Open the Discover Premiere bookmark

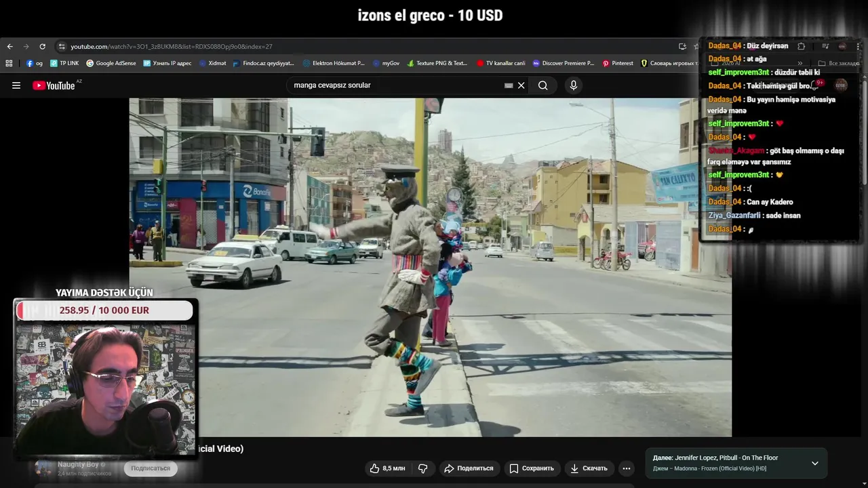[564, 63]
